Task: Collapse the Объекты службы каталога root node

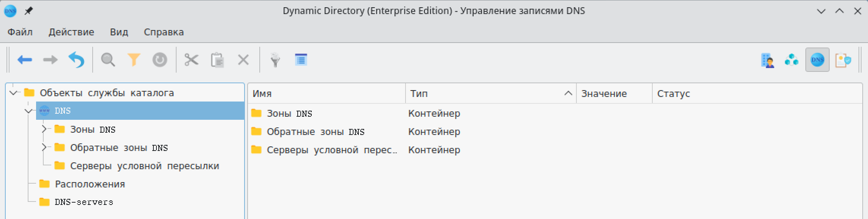Action: [14, 93]
